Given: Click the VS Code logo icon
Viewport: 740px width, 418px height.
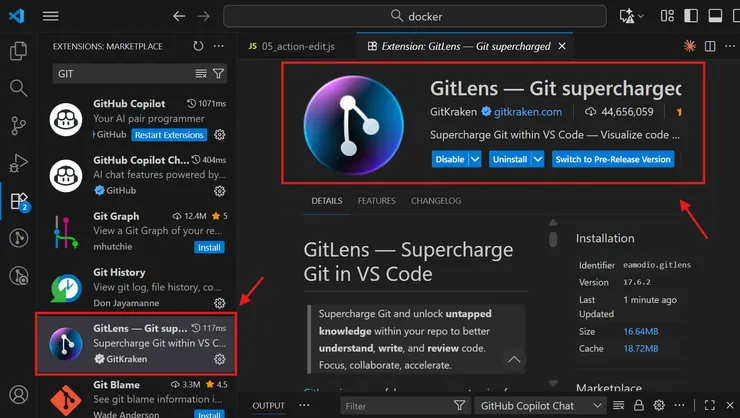Looking at the screenshot, I should tap(17, 16).
